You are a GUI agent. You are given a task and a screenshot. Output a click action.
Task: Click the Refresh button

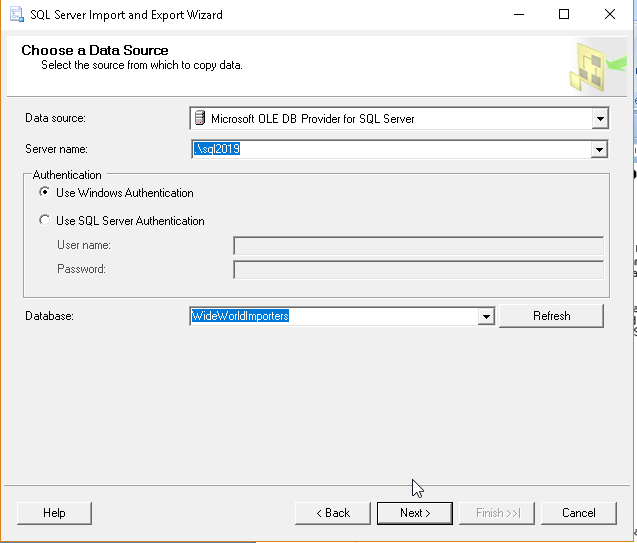(551, 316)
